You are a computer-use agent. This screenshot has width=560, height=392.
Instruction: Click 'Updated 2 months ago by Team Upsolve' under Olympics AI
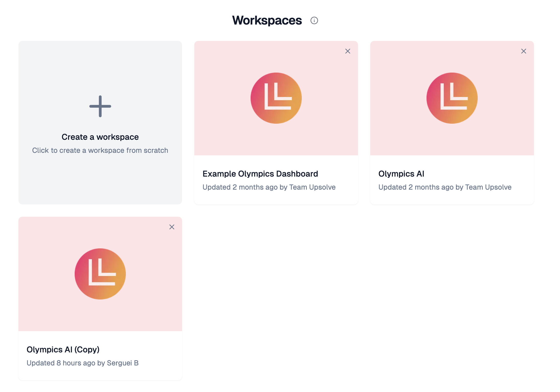[445, 187]
